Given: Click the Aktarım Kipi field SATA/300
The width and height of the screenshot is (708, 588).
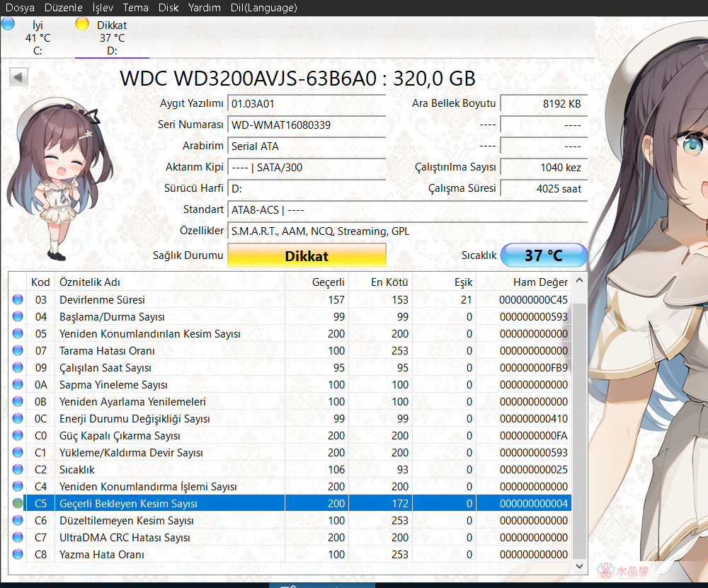Looking at the screenshot, I should tap(307, 168).
